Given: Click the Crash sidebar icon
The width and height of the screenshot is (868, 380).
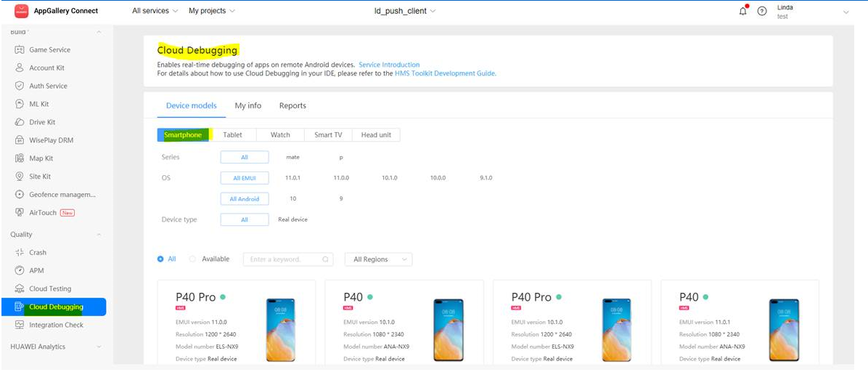Looking at the screenshot, I should point(20,253).
